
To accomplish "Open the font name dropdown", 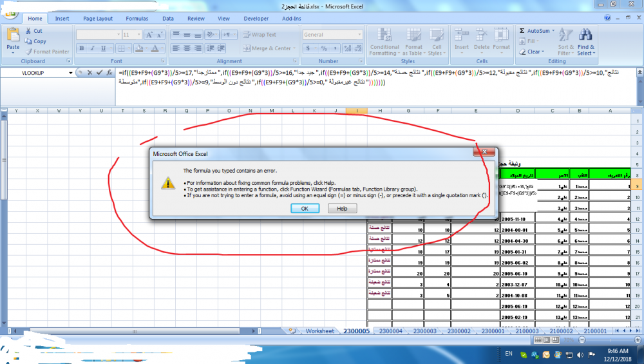I will pyautogui.click(x=118, y=35).
